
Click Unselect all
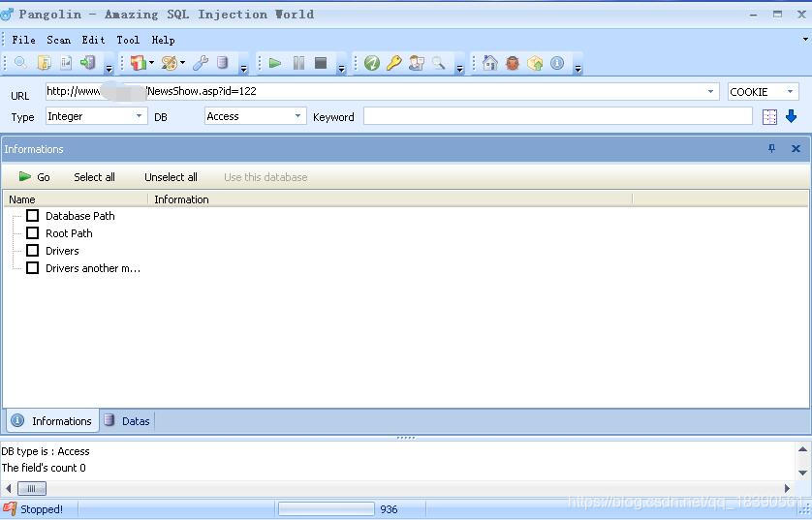click(x=171, y=177)
